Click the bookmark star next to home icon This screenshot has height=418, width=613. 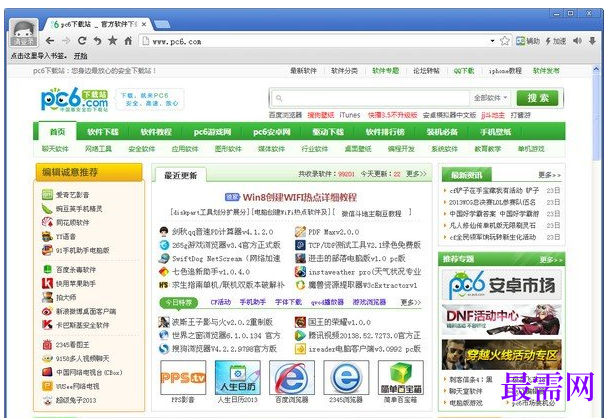[113, 40]
